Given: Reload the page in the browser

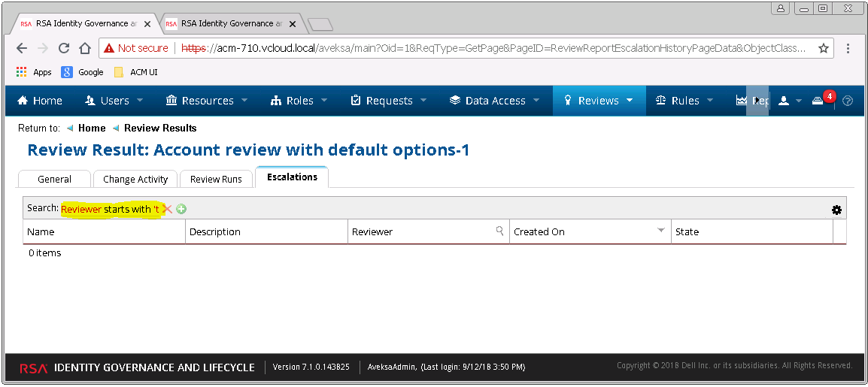Looking at the screenshot, I should [64, 48].
